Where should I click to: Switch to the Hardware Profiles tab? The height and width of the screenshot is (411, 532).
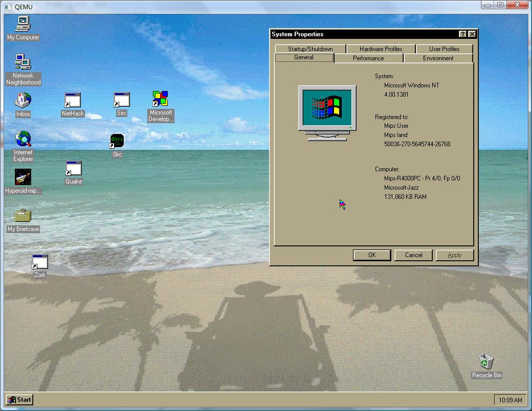[x=381, y=49]
